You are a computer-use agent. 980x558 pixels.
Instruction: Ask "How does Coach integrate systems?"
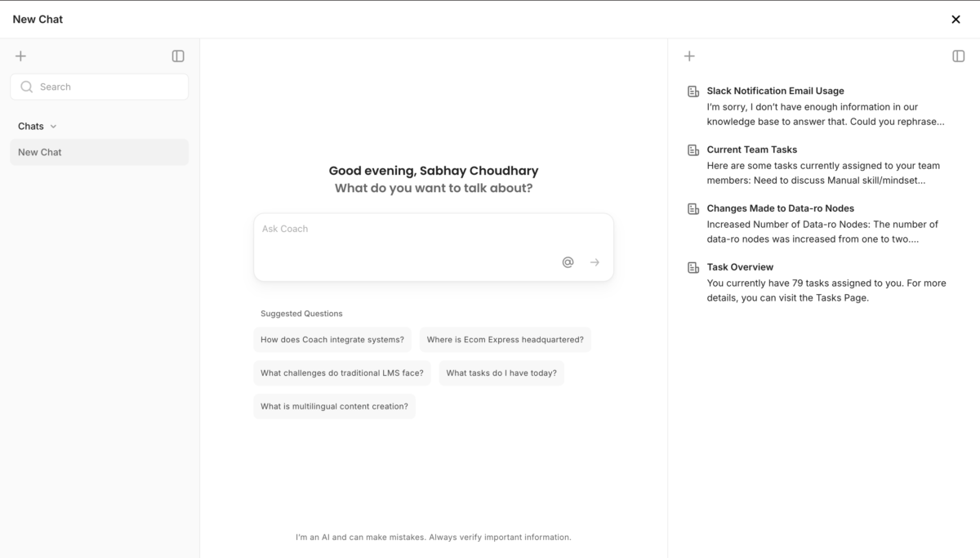[332, 340]
